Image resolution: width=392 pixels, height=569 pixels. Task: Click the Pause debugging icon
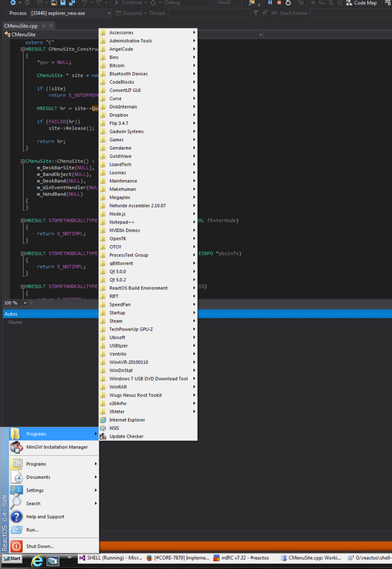[x=270, y=3]
